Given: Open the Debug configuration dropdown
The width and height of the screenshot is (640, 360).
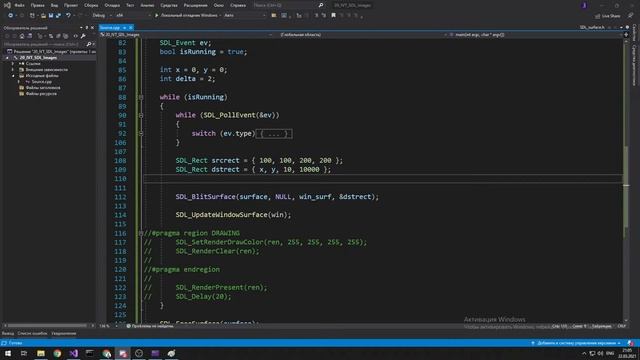Looking at the screenshot, I should click(101, 16).
